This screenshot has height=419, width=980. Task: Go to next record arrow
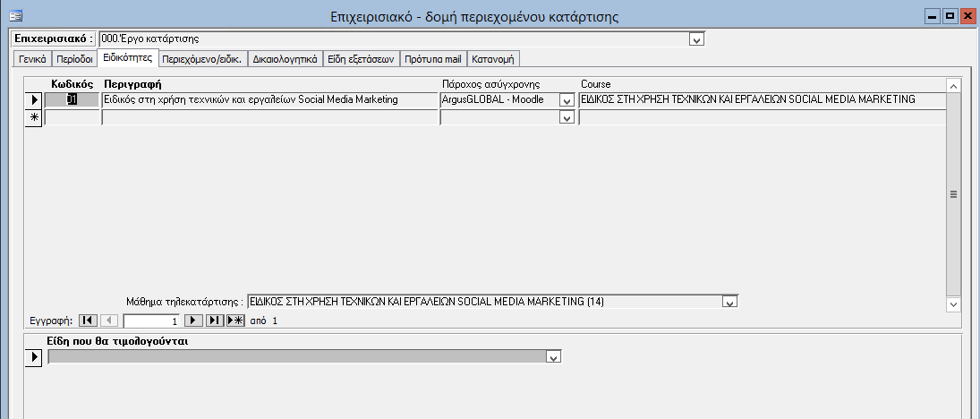click(x=193, y=321)
